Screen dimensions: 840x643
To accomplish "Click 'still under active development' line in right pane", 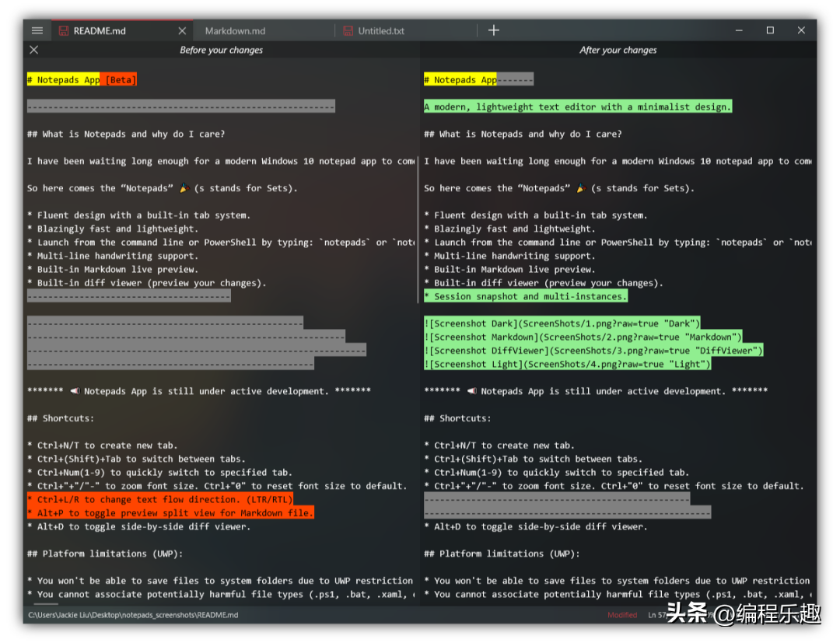I will [x=596, y=391].
